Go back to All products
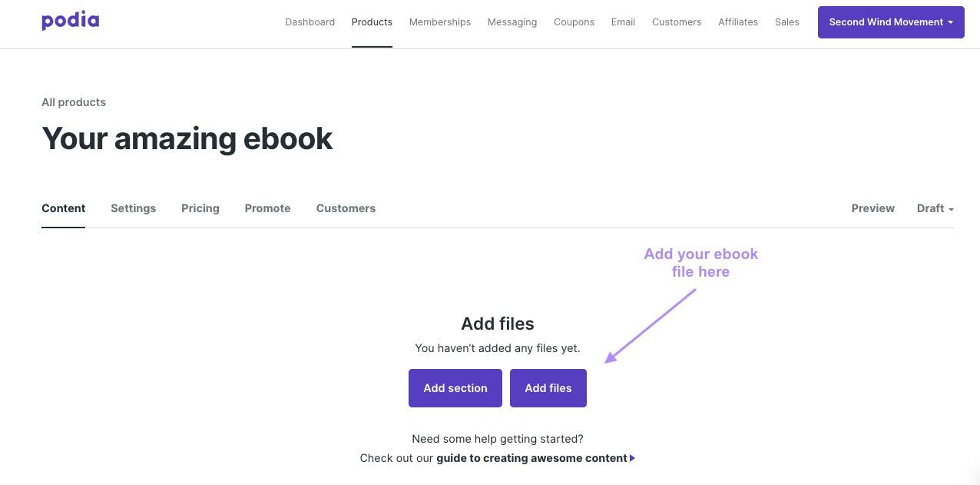Viewport: 980px width, 485px height. [x=74, y=102]
